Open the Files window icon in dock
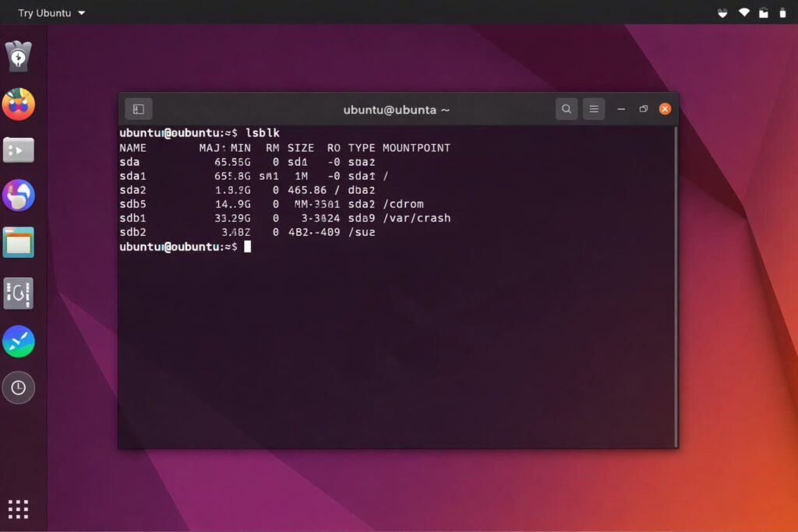The width and height of the screenshot is (798, 532). 18,243
